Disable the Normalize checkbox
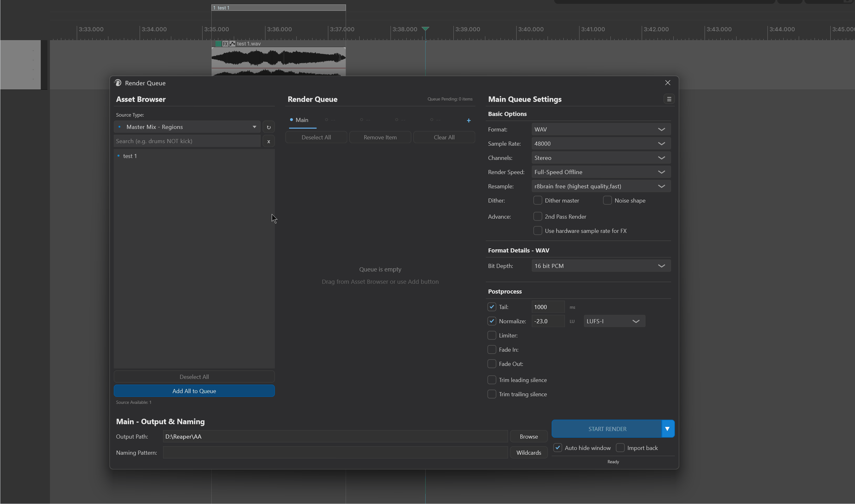 [492, 321]
